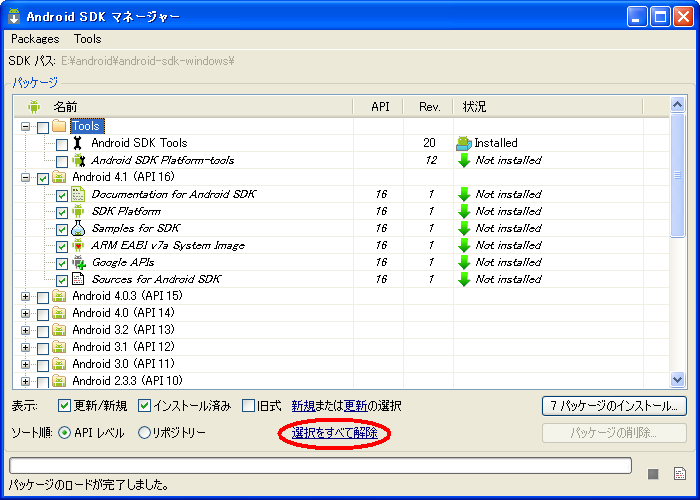The width and height of the screenshot is (700, 500).
Task: Select the リポジトリー sort radio button
Action: [x=145, y=433]
